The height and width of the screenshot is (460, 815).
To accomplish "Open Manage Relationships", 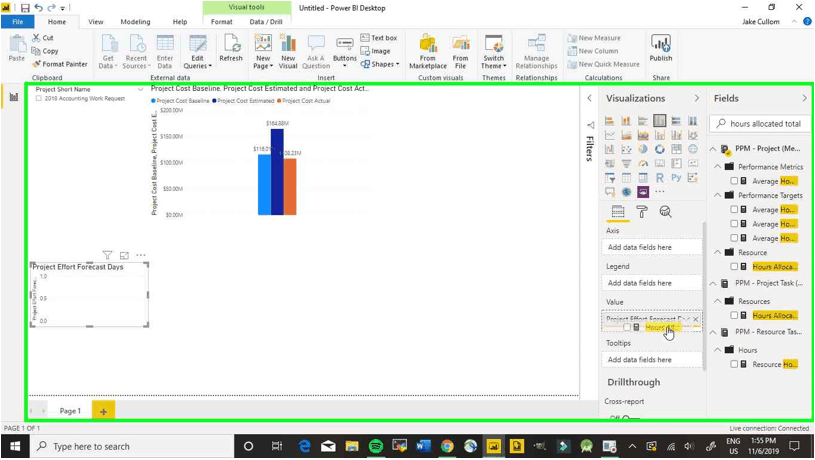I will pyautogui.click(x=536, y=51).
